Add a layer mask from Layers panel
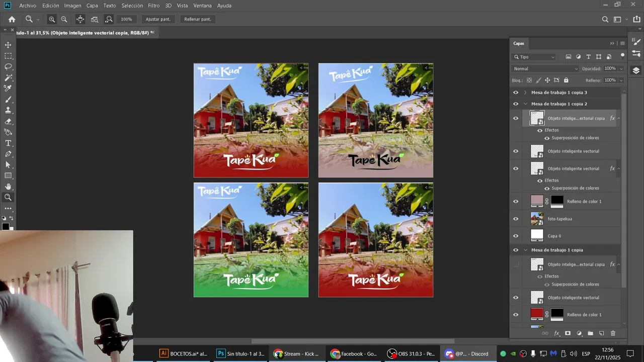Screen dimensions: 644x362 tap(568, 333)
